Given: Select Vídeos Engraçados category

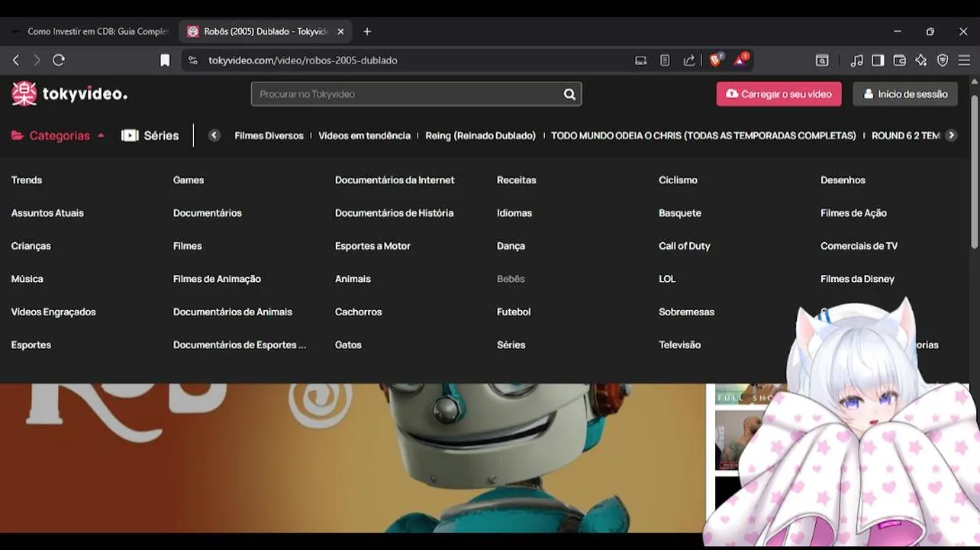Looking at the screenshot, I should (53, 312).
